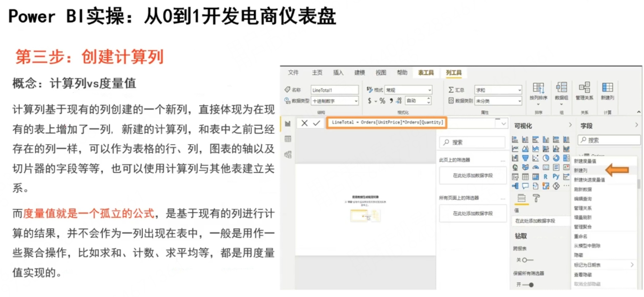Toggle the 跨报表 switch currently 关

528,260
